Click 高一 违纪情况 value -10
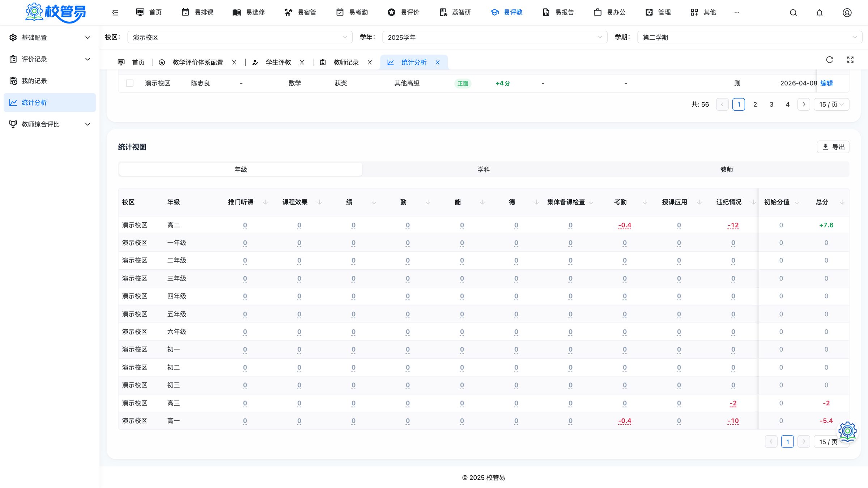The width and height of the screenshot is (868, 488). tap(733, 421)
